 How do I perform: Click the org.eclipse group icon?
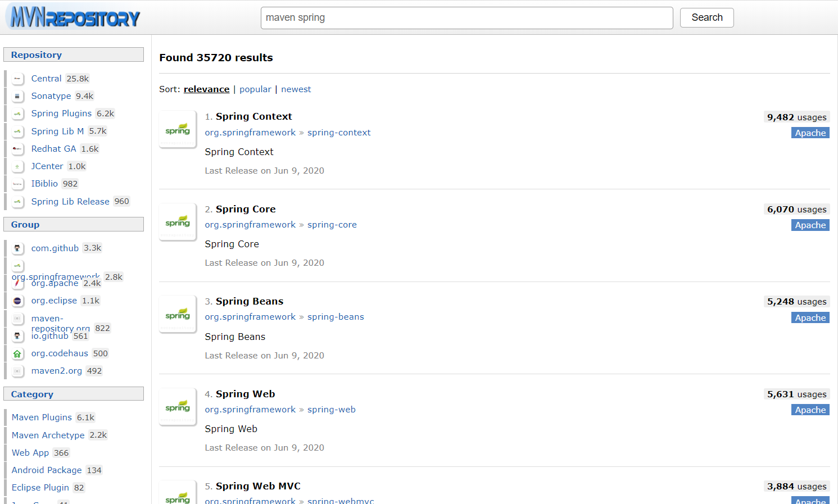point(17,301)
